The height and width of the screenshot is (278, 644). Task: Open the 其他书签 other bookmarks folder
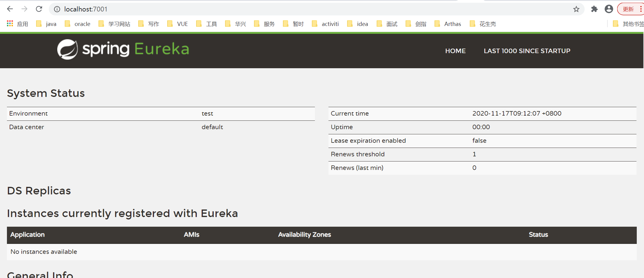pos(628,24)
